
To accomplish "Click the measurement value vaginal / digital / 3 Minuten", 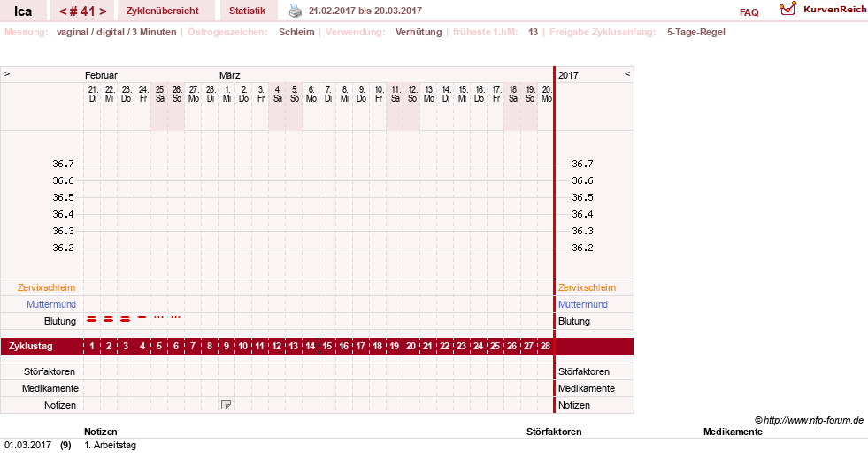I will pos(116,32).
